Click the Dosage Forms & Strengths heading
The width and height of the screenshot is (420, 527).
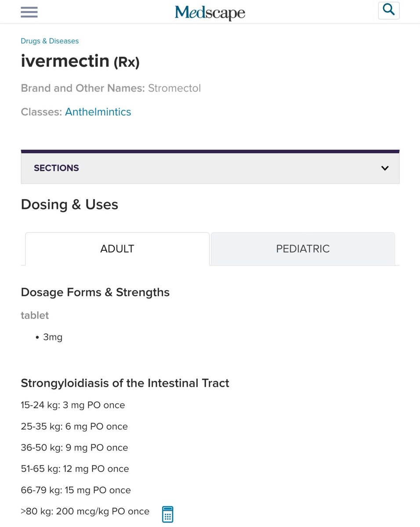coord(95,292)
